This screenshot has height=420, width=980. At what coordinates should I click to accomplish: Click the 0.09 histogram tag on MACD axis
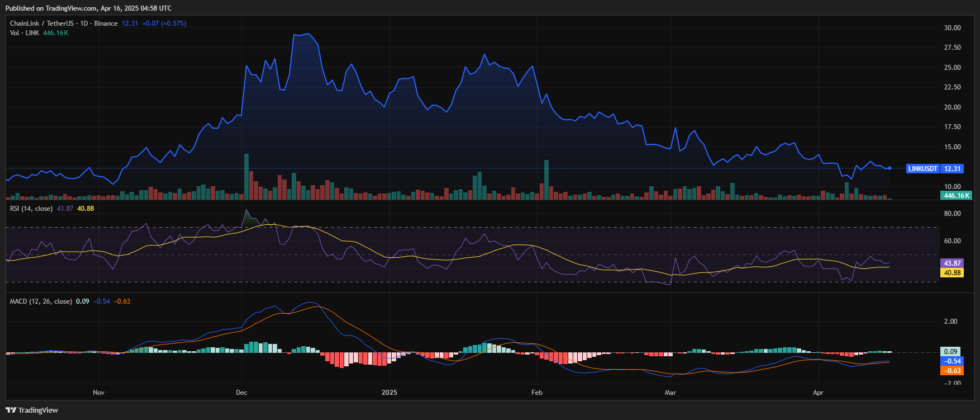951,352
